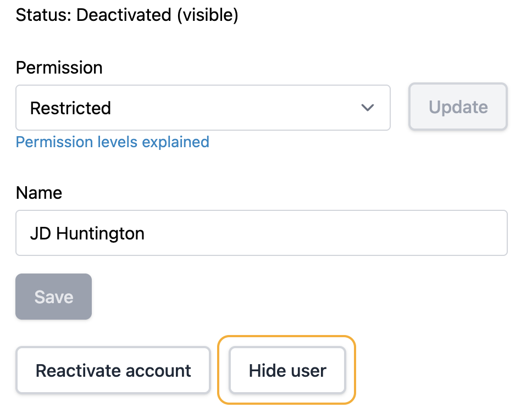Apply permission change with Update

(458, 107)
